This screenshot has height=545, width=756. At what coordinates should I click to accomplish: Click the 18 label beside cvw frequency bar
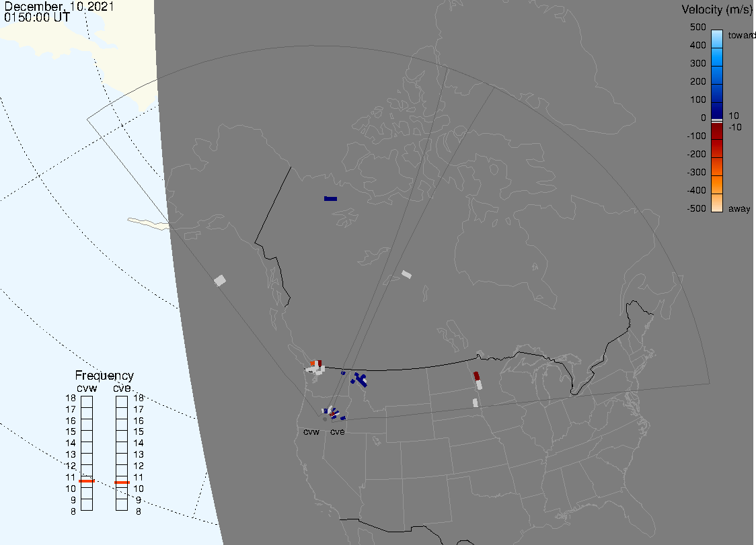71,398
